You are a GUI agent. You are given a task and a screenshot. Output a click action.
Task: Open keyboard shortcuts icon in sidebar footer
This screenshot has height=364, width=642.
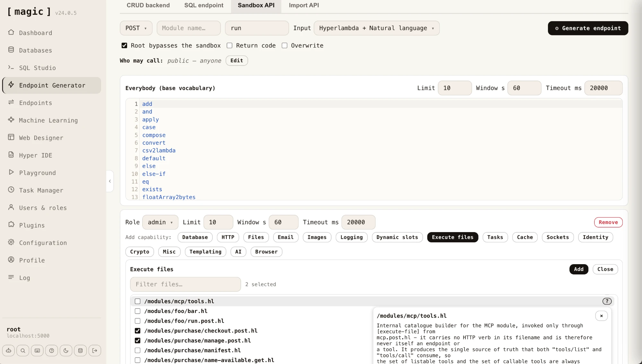(x=37, y=351)
